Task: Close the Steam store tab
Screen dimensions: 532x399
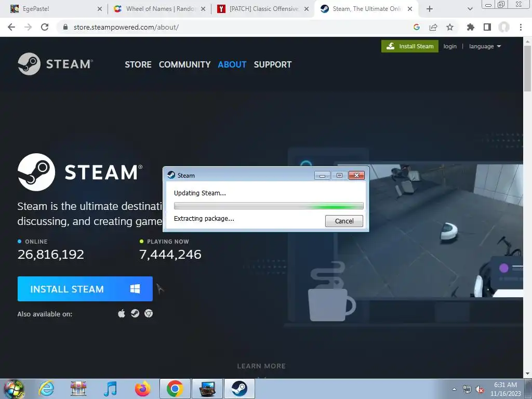Action: 410,9
